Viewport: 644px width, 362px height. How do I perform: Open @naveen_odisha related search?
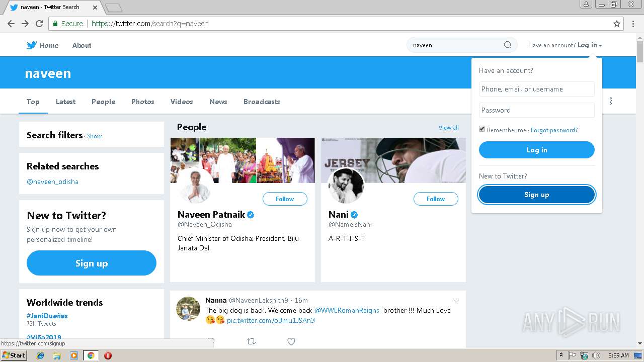pyautogui.click(x=52, y=182)
